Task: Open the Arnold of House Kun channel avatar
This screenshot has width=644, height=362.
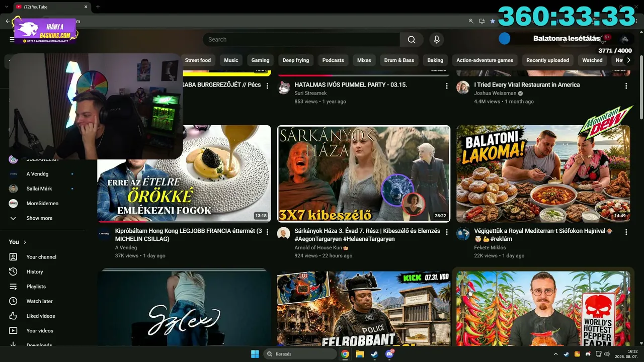Action: [x=284, y=233]
